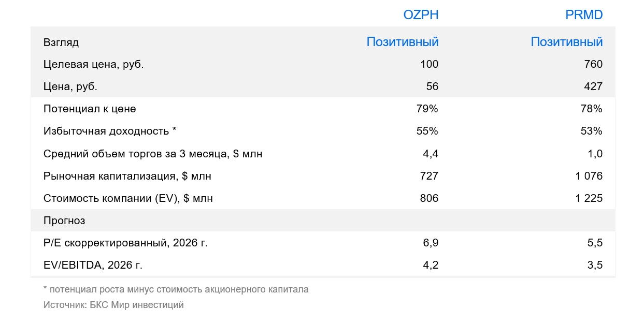Viewport: 644px width, 323px height.
Task: Click the Прогноз section header
Action: pyautogui.click(x=64, y=221)
